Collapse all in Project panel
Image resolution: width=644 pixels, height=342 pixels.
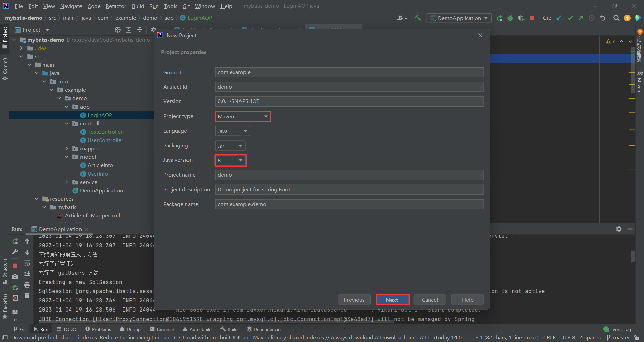[x=140, y=30]
